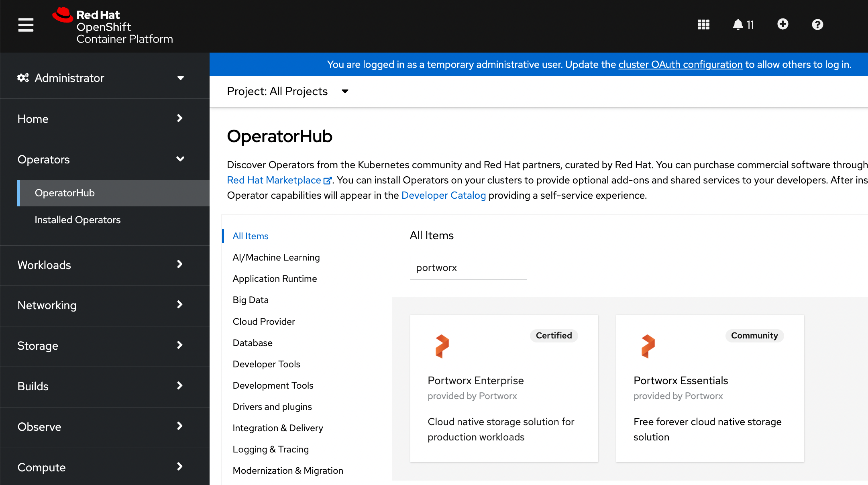The width and height of the screenshot is (868, 485).
Task: Open the help question mark icon
Action: [x=818, y=24]
